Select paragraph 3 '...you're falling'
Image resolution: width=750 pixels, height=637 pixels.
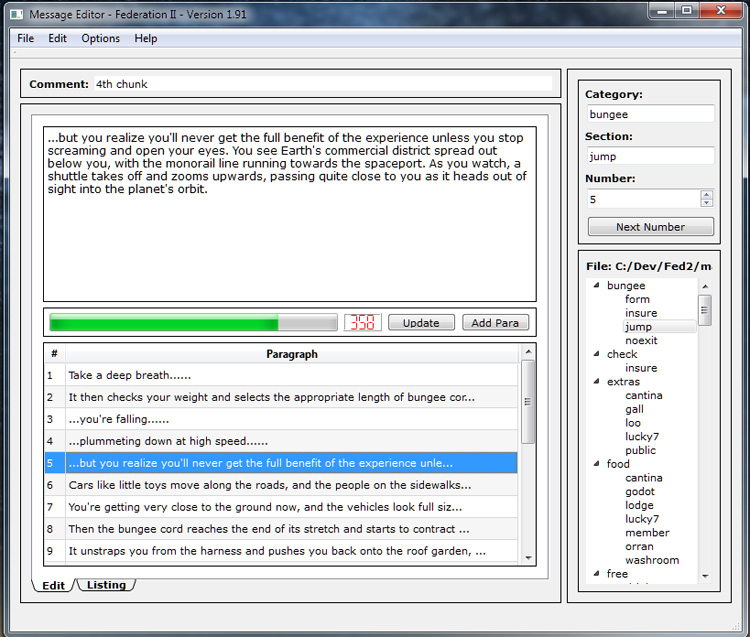click(x=281, y=419)
